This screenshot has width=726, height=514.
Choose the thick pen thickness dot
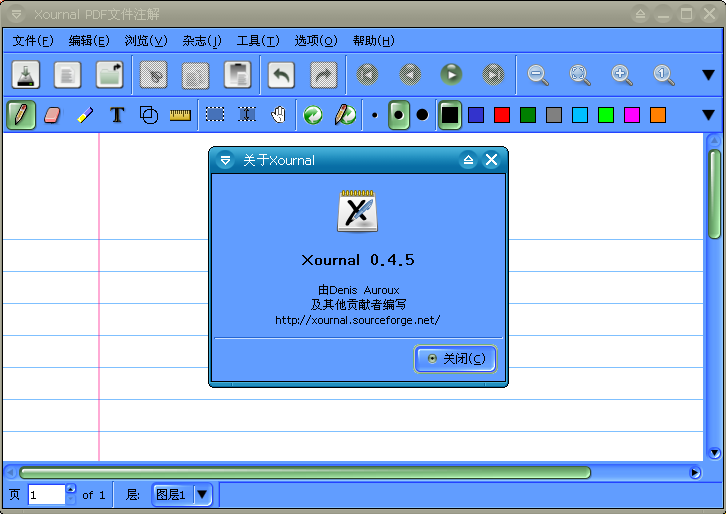(422, 114)
